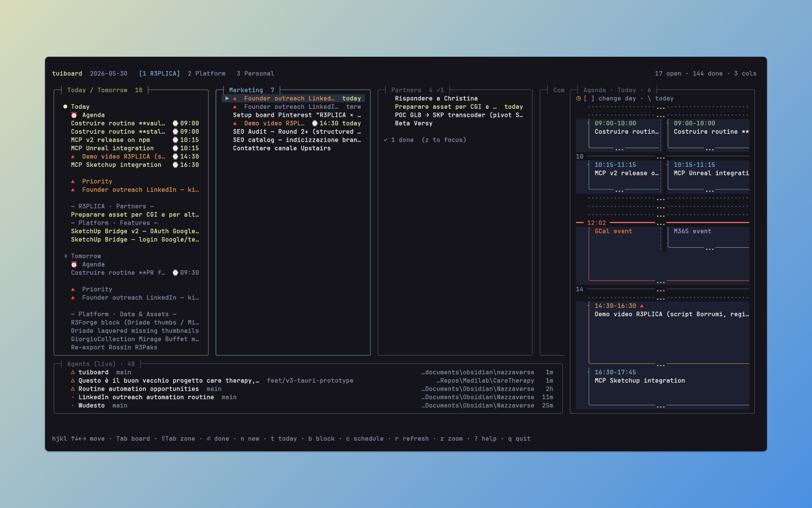Click the orange clock icon in Agenda header
Viewport: 812px width, 508px height.
(579, 99)
